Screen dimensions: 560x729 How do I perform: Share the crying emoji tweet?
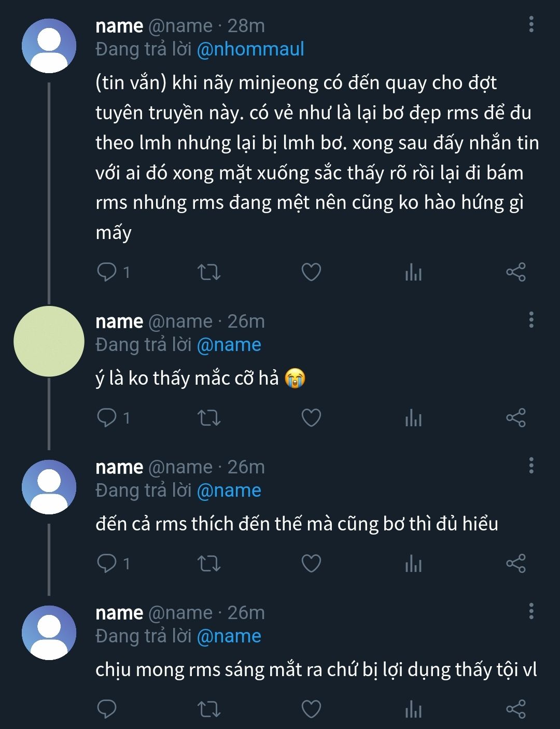515,417
